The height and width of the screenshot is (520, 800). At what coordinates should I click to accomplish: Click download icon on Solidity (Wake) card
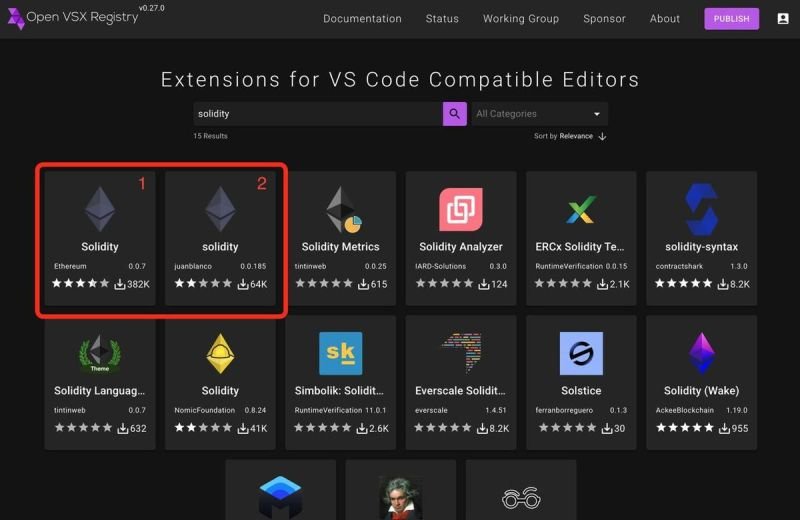click(x=724, y=428)
